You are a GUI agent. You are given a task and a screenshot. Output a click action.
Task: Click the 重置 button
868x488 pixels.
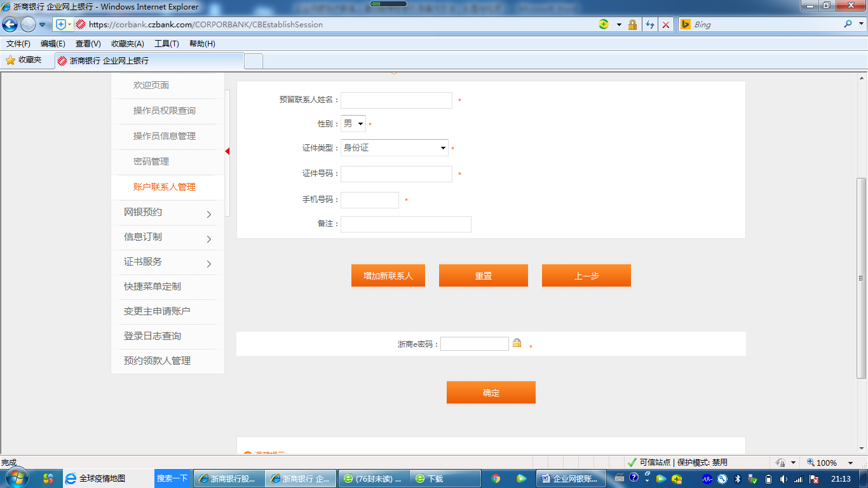(x=484, y=276)
